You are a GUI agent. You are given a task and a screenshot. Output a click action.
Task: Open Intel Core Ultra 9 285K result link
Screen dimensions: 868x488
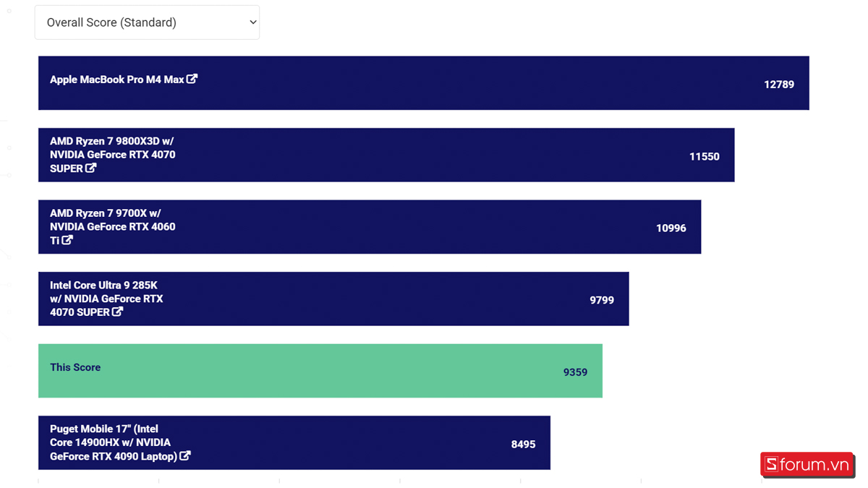tap(106, 299)
